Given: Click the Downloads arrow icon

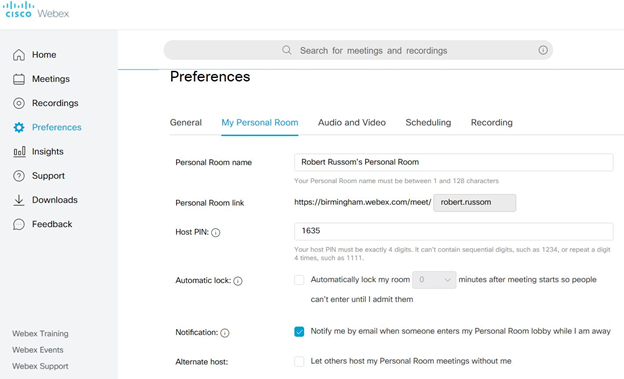Looking at the screenshot, I should click(x=19, y=200).
